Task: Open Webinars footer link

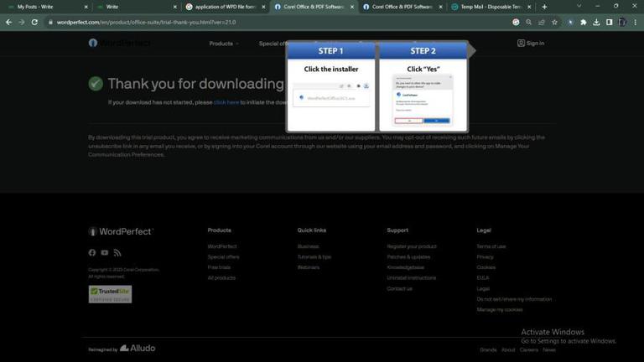Action: tap(309, 267)
